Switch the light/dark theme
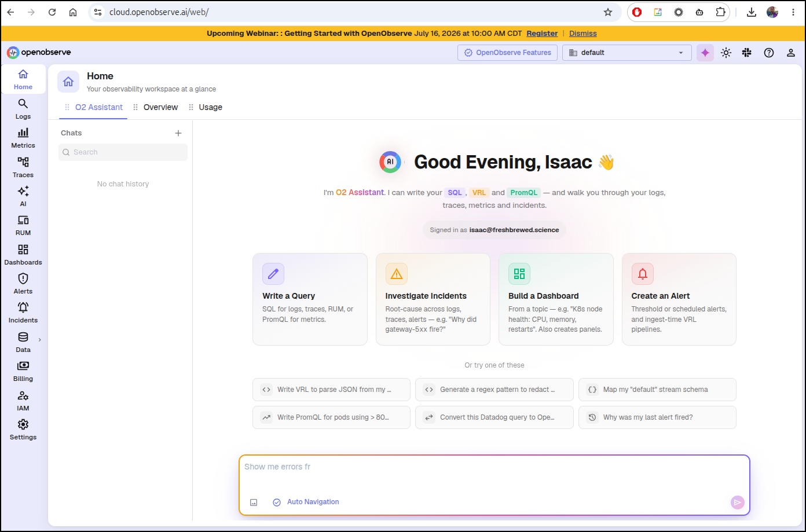This screenshot has width=806, height=532. pos(726,53)
